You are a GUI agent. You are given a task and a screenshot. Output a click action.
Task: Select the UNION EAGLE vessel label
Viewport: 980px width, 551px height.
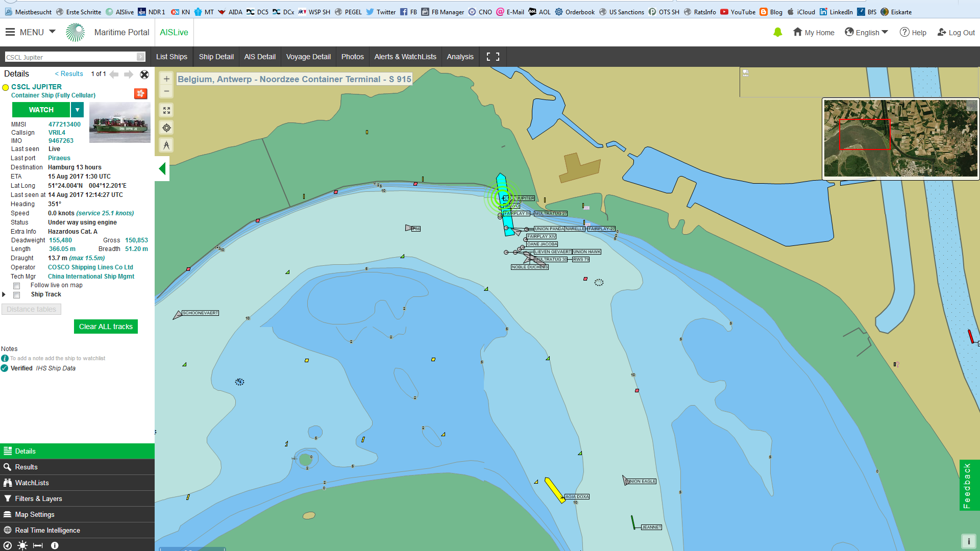click(641, 481)
